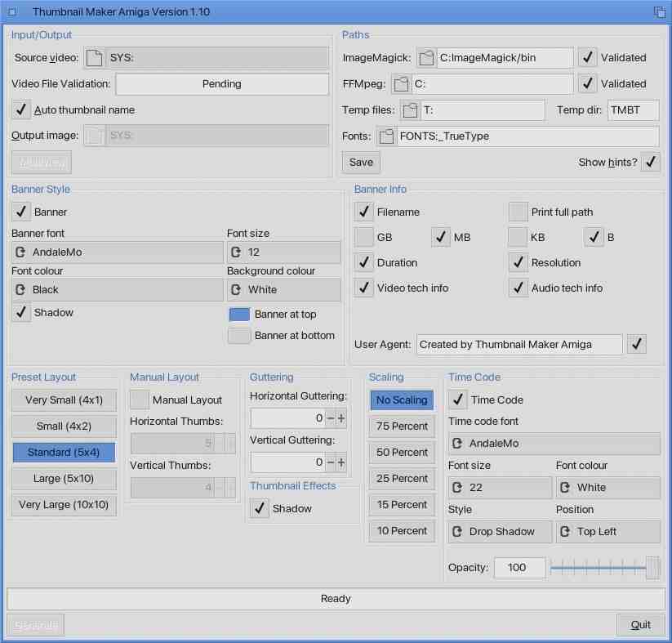Choose 50 Percent scaling
The image size is (672, 643).
pos(401,453)
